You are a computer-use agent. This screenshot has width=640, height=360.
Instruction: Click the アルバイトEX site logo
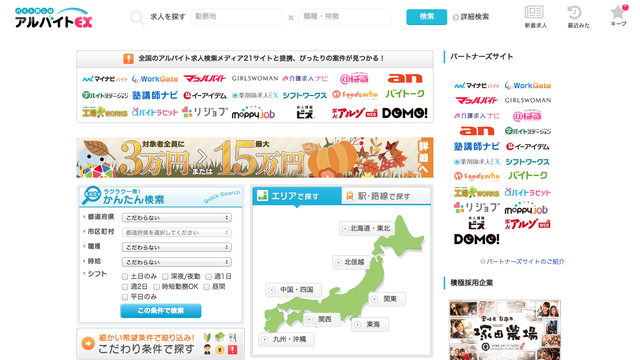click(53, 18)
